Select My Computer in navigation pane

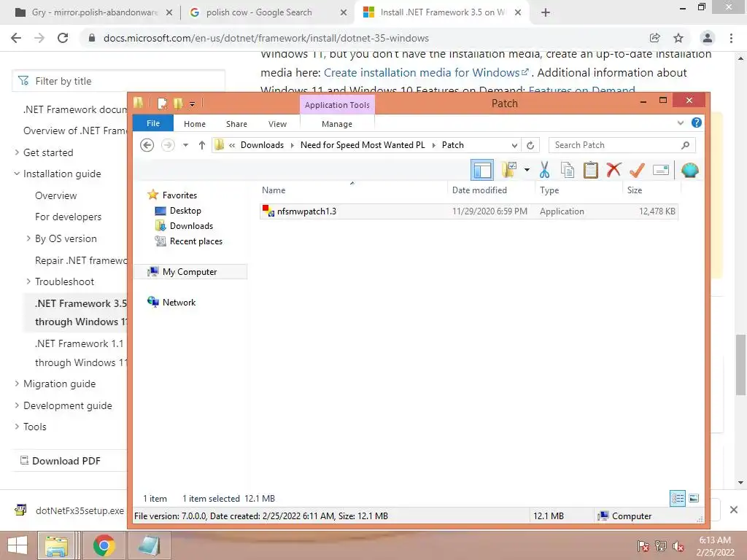(190, 272)
